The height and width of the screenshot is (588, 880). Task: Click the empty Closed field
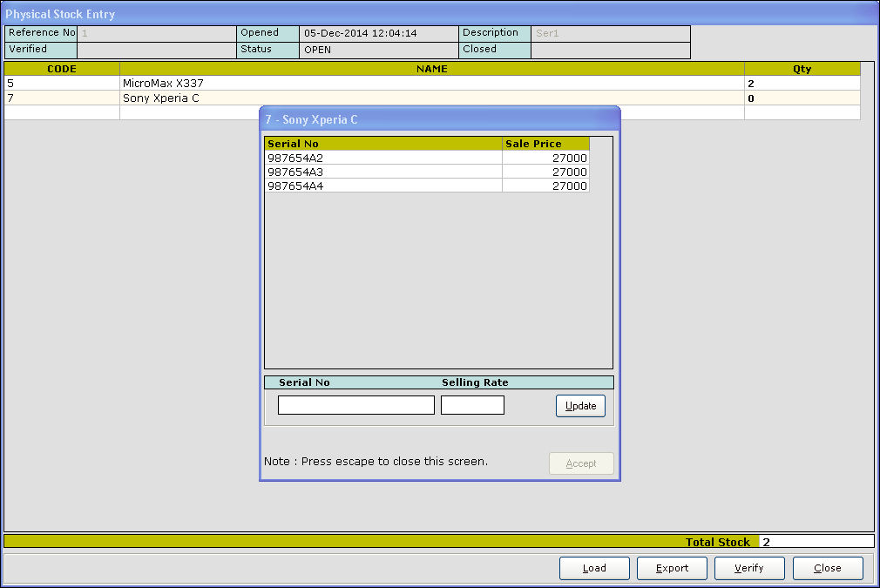tap(611, 50)
